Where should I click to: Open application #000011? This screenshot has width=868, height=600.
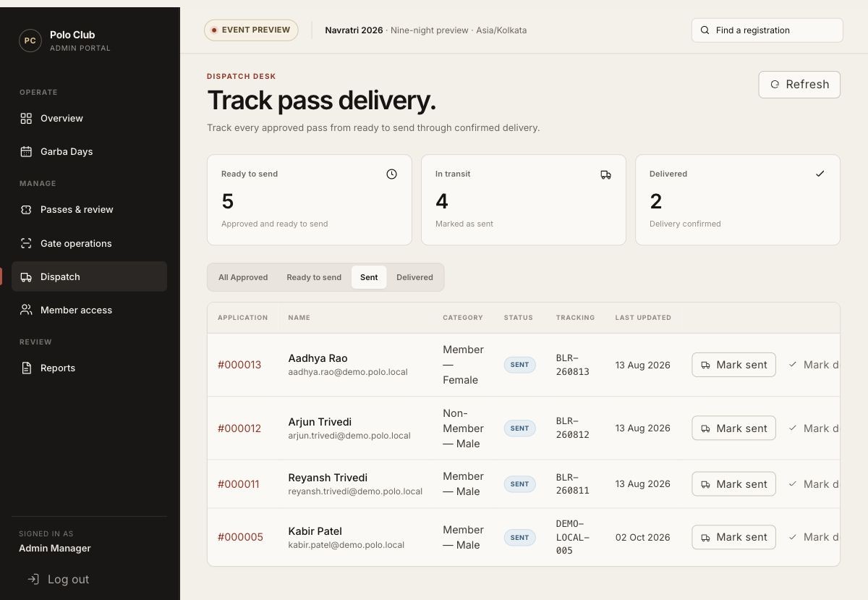pyautogui.click(x=239, y=484)
